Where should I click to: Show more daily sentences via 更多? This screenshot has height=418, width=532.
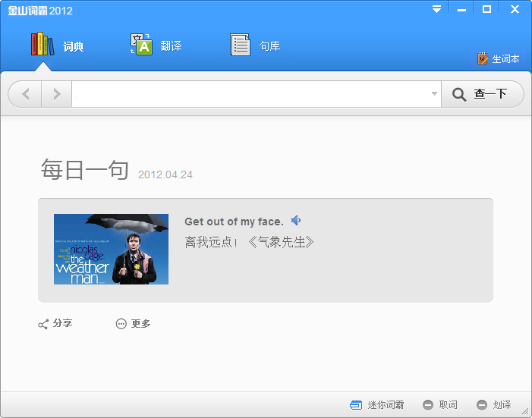pos(134,324)
